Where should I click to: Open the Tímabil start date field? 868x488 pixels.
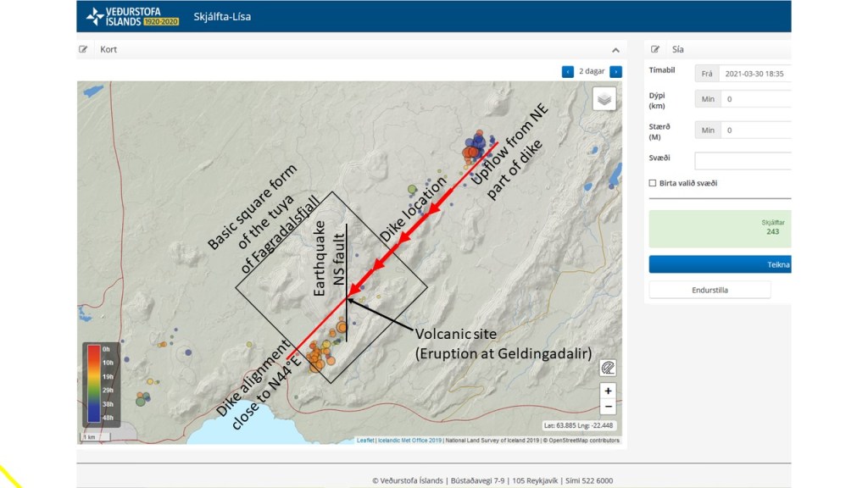(x=754, y=74)
